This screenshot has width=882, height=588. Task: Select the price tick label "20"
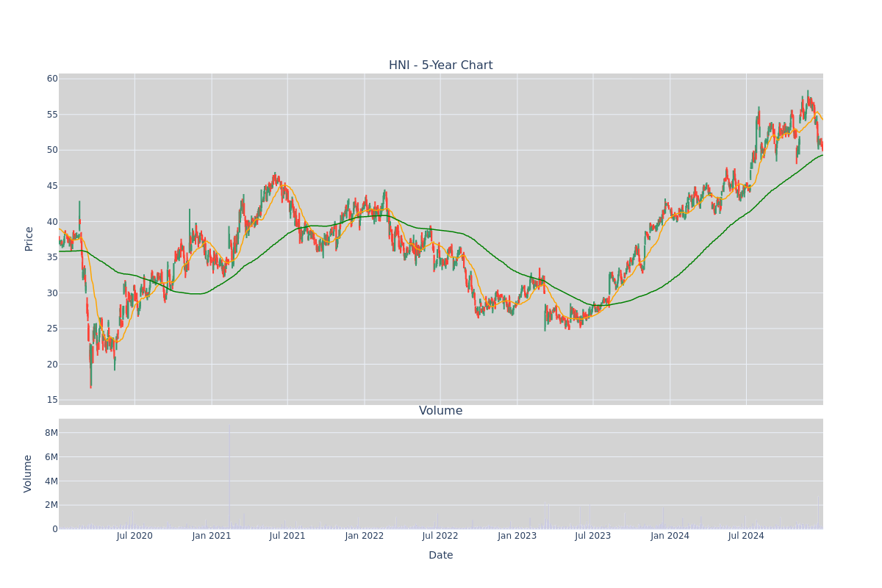click(x=52, y=365)
